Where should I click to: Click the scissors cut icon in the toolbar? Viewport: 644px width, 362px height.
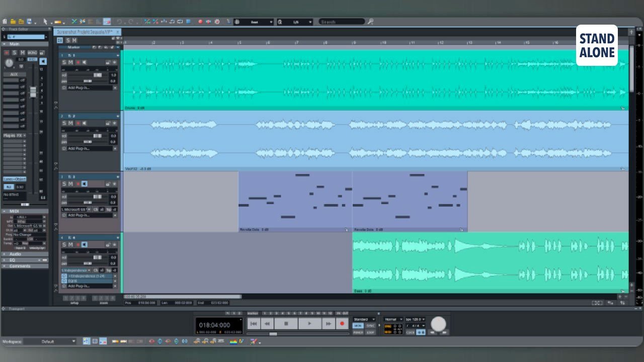click(x=73, y=21)
